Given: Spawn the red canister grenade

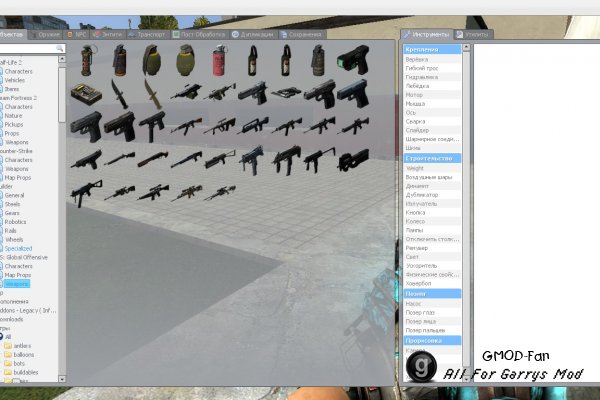Looking at the screenshot, I should (219, 60).
